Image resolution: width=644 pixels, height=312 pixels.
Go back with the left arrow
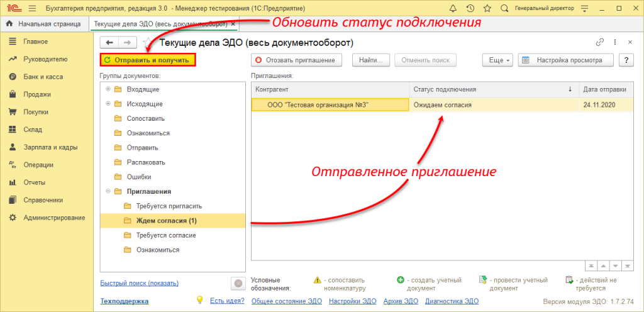click(109, 42)
